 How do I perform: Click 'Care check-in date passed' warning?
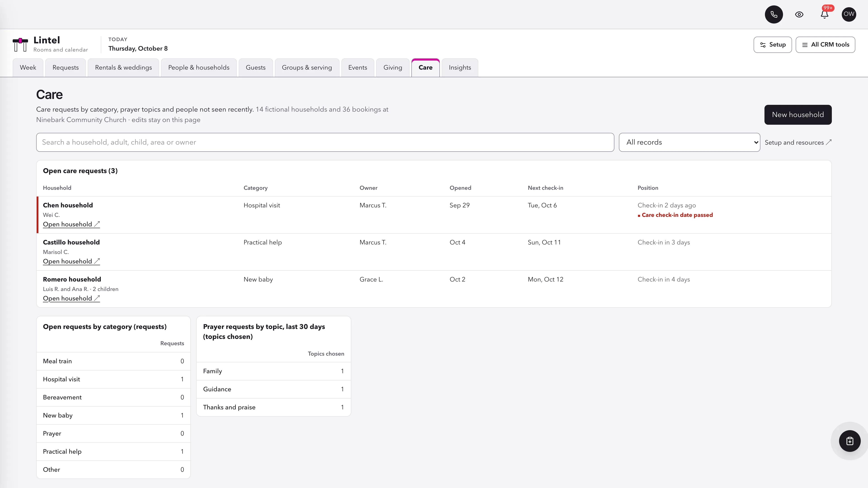[x=675, y=215]
